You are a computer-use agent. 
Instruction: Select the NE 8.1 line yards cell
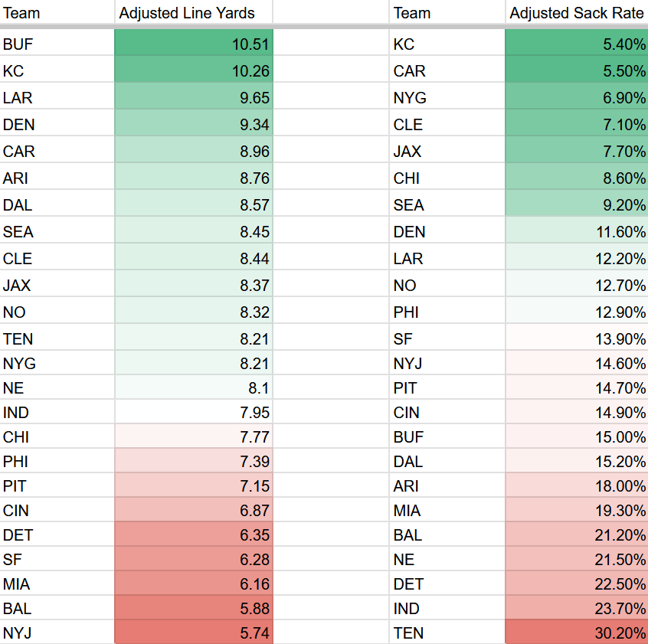194,388
